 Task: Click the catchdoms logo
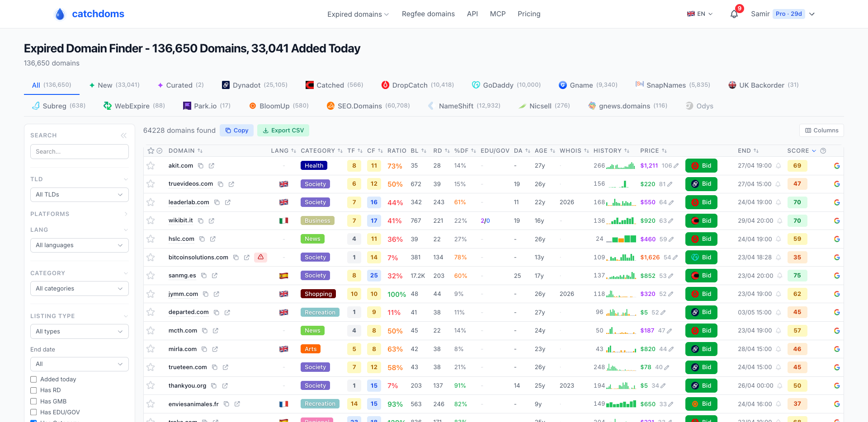[x=89, y=14]
